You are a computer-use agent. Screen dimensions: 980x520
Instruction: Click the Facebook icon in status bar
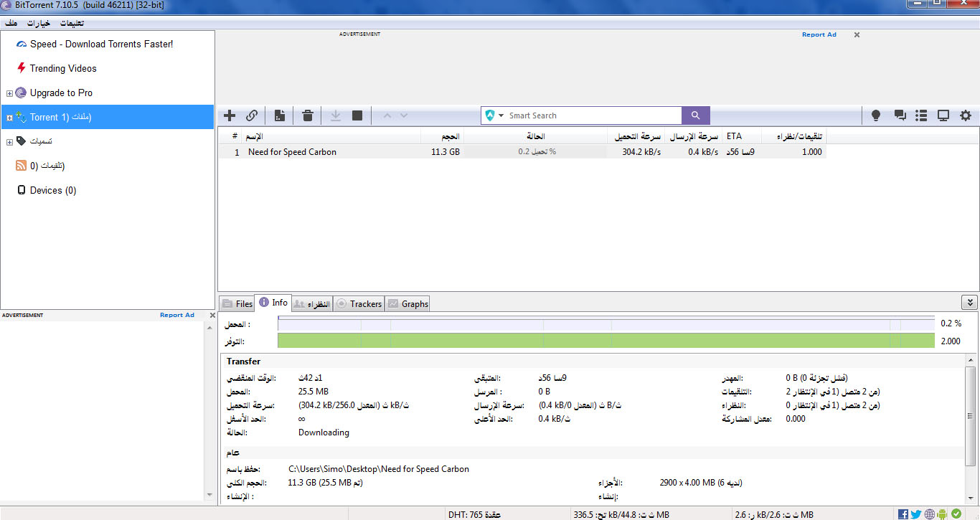(903, 514)
